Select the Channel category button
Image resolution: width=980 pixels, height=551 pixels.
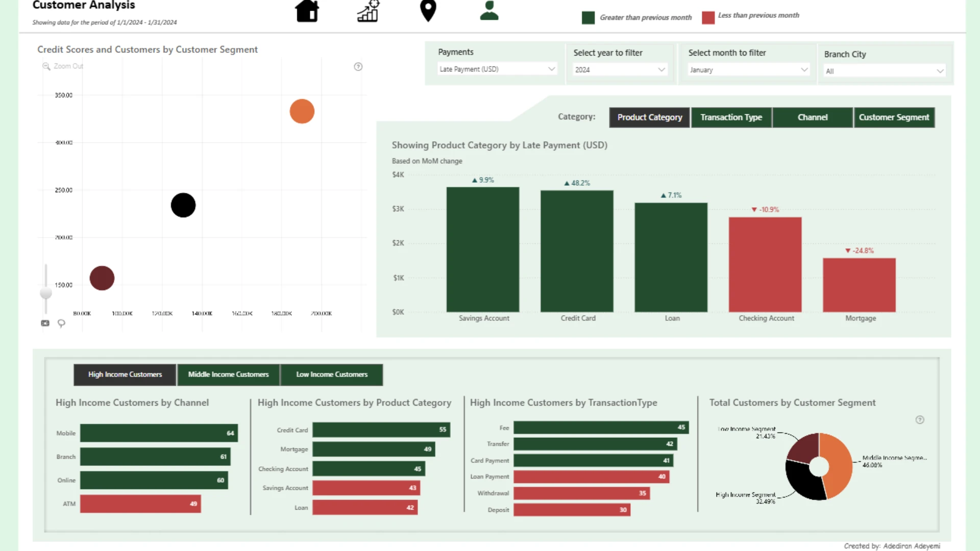click(813, 117)
